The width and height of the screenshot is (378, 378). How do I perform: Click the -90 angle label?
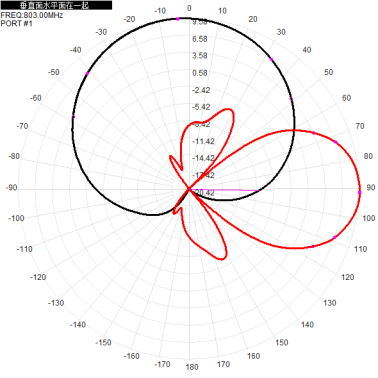pyautogui.click(x=11, y=187)
